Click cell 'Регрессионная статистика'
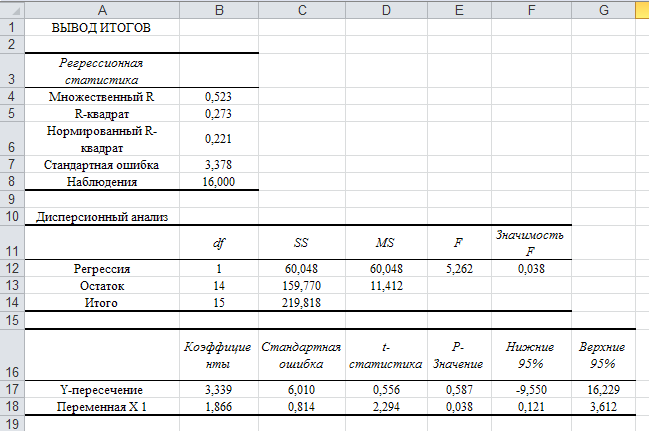The image size is (649, 431). 102,71
